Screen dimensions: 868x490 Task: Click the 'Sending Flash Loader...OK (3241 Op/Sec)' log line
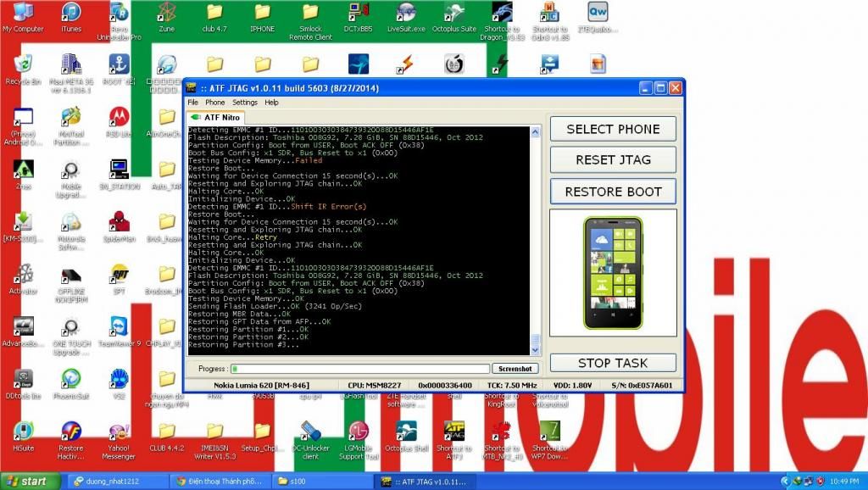coord(275,306)
